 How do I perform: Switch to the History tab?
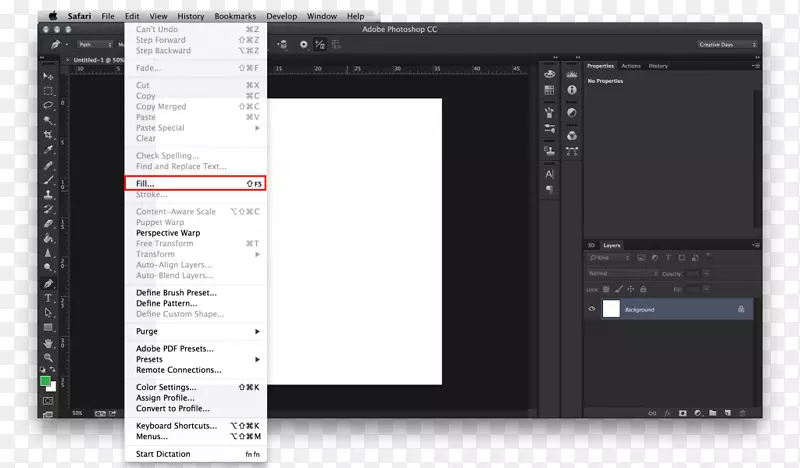[658, 66]
